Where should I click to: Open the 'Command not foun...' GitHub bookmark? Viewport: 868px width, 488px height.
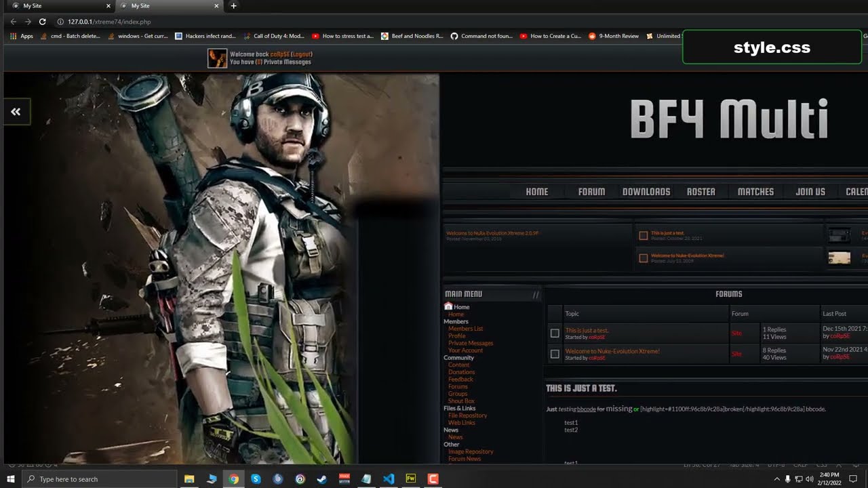pyautogui.click(x=481, y=36)
